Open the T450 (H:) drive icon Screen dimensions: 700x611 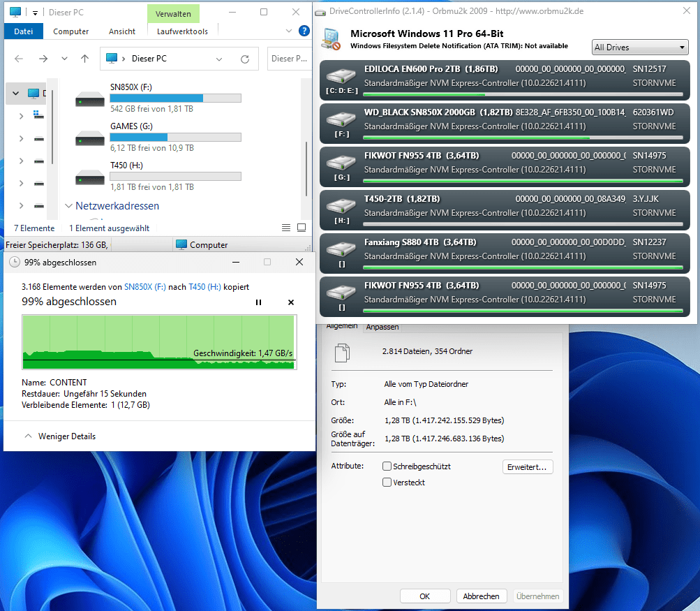(90, 177)
